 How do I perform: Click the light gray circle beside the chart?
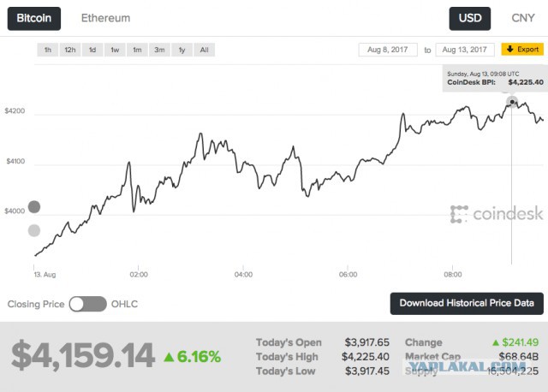tap(34, 230)
